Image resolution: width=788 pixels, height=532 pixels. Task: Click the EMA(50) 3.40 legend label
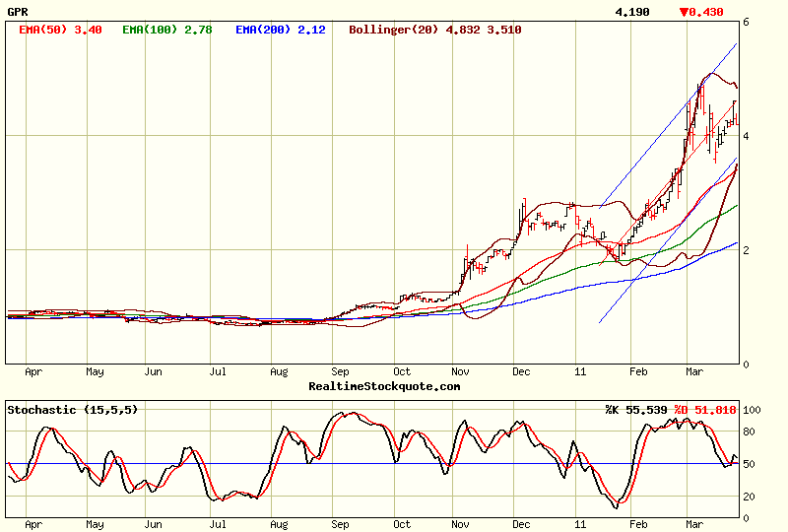[60, 30]
